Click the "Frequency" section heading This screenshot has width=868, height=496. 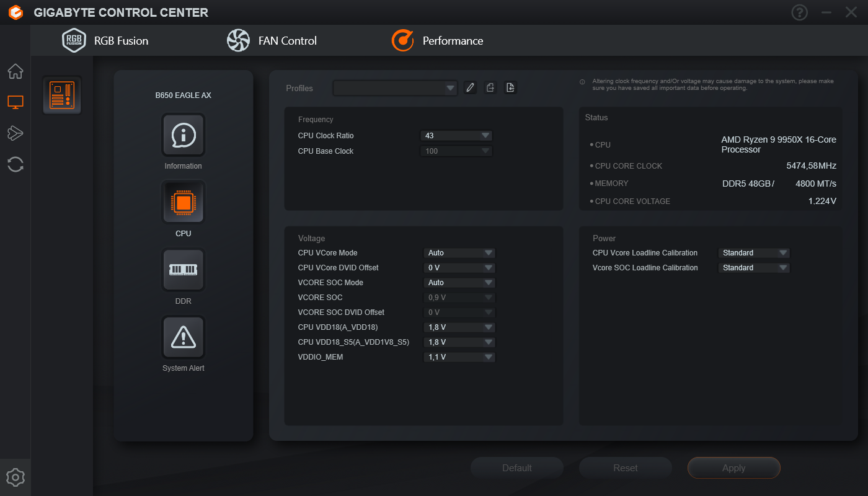(x=316, y=120)
